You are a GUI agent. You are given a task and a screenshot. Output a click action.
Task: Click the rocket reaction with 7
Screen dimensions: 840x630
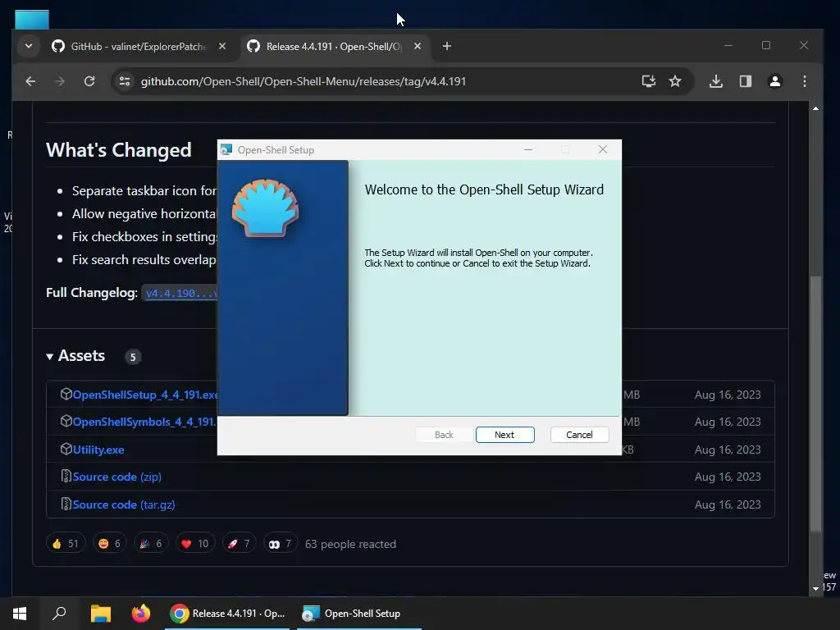tap(239, 544)
